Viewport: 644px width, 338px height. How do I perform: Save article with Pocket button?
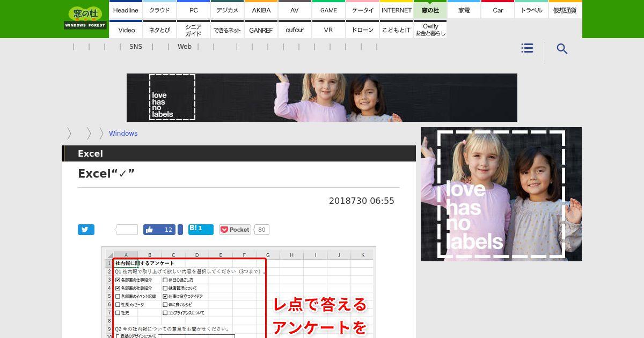pyautogui.click(x=235, y=230)
